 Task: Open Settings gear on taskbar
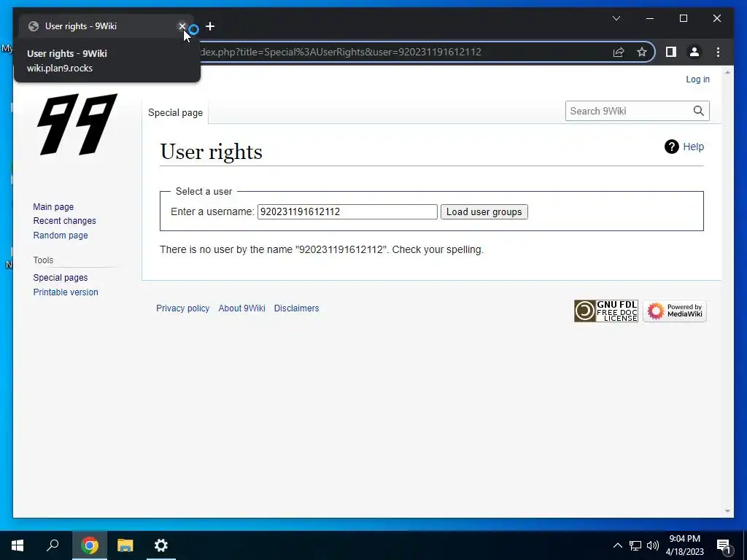[x=161, y=545]
